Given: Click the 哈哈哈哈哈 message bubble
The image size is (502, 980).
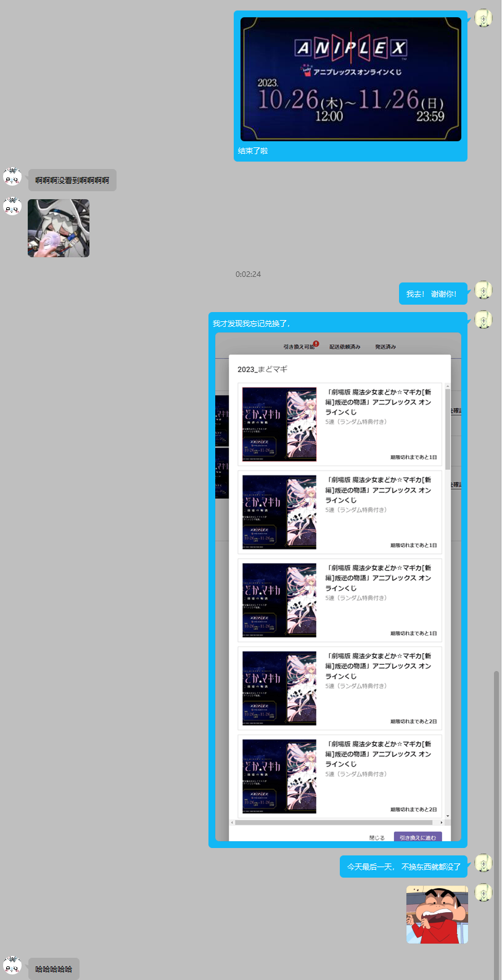Looking at the screenshot, I should [54, 969].
